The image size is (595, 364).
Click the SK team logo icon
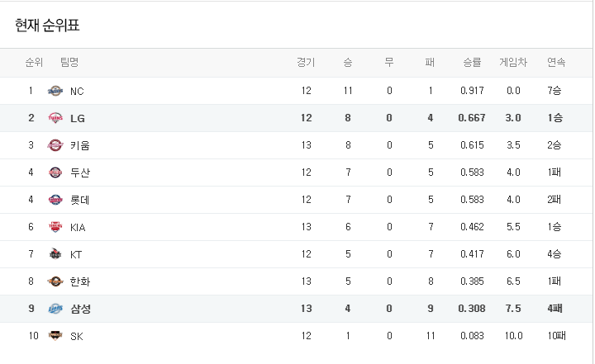coord(55,336)
